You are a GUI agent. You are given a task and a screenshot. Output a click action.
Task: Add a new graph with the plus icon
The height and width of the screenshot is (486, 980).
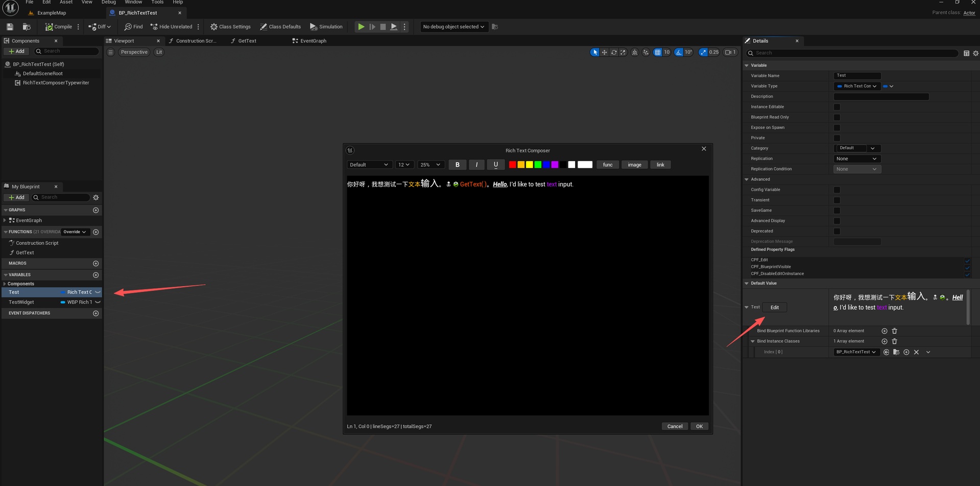tap(96, 210)
